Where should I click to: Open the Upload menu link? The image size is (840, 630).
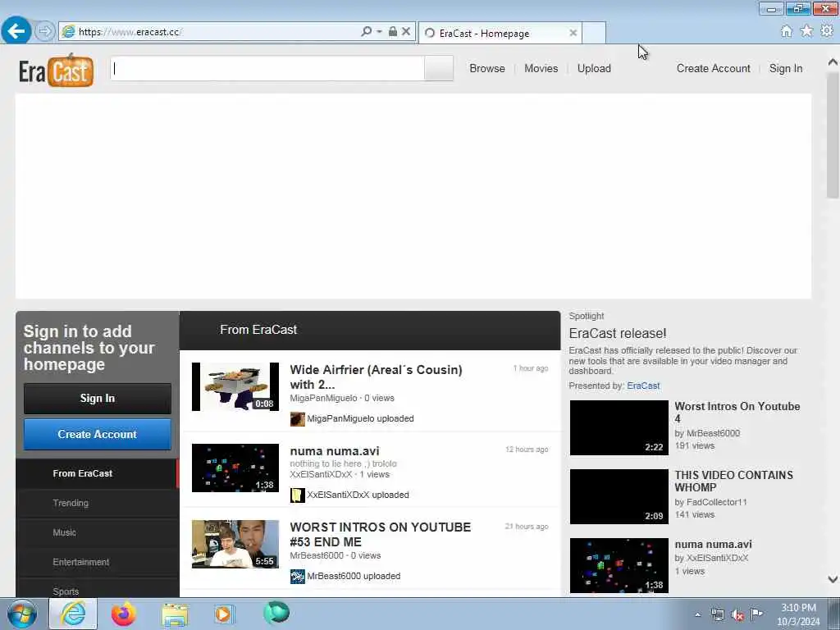tap(594, 69)
